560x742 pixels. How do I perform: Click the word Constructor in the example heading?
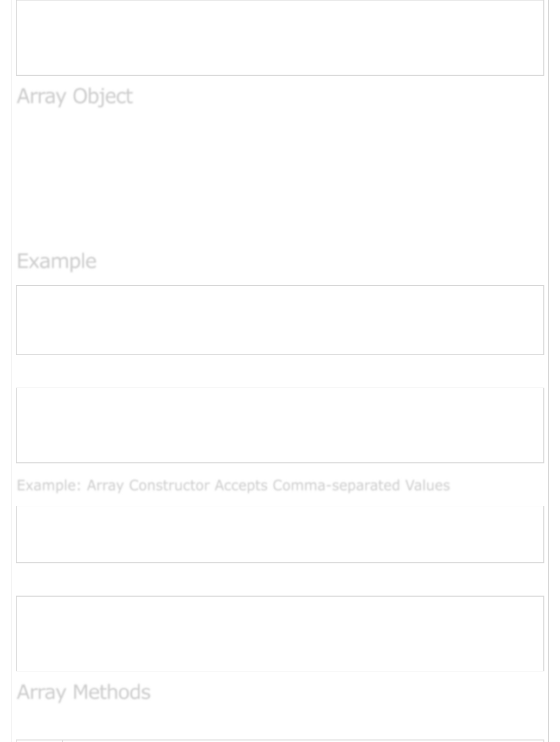click(169, 485)
